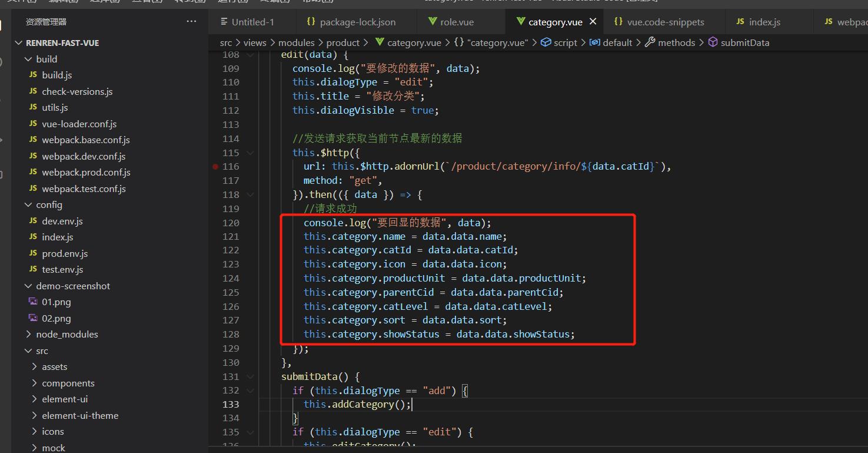Click the Vue icon on category.vue tab
The image size is (868, 453).
pyautogui.click(x=520, y=22)
